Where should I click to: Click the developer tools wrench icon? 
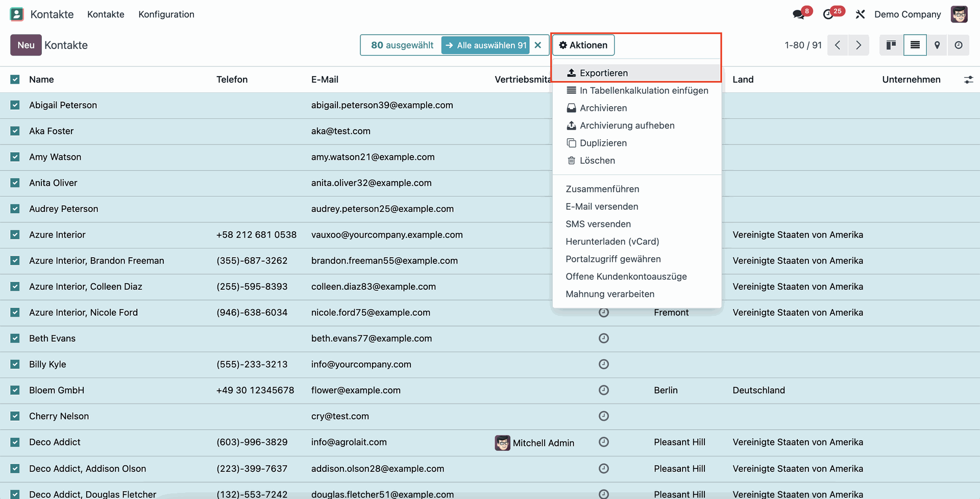click(861, 14)
